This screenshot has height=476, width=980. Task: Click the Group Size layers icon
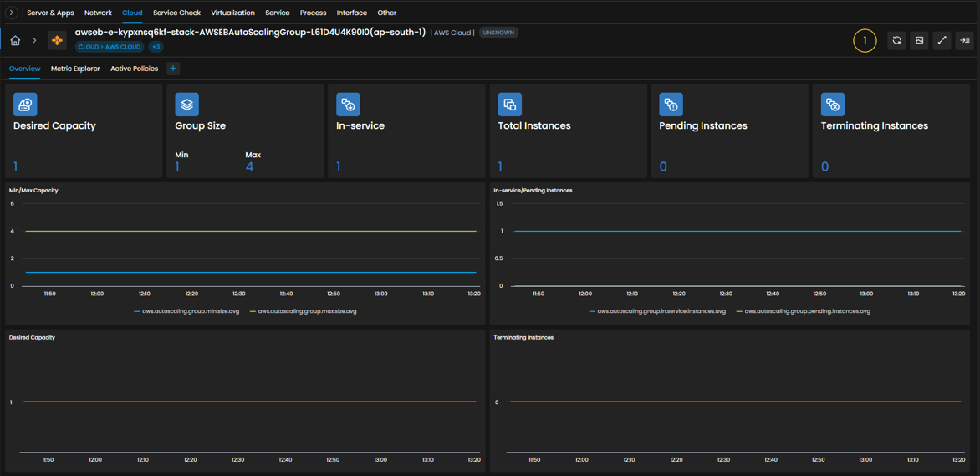pos(186,105)
